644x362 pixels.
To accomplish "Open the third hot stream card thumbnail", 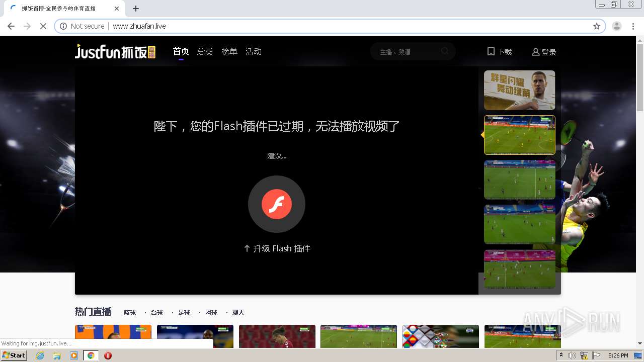I will (277, 336).
